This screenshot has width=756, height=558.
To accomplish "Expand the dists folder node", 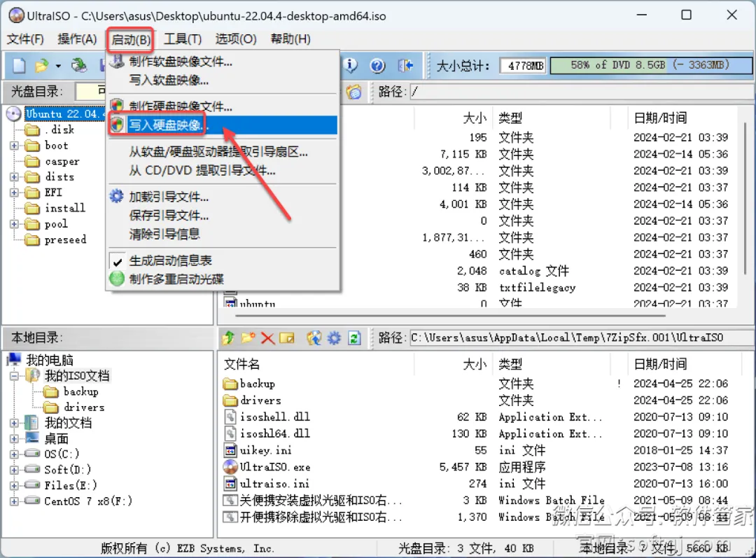I will click(x=15, y=177).
